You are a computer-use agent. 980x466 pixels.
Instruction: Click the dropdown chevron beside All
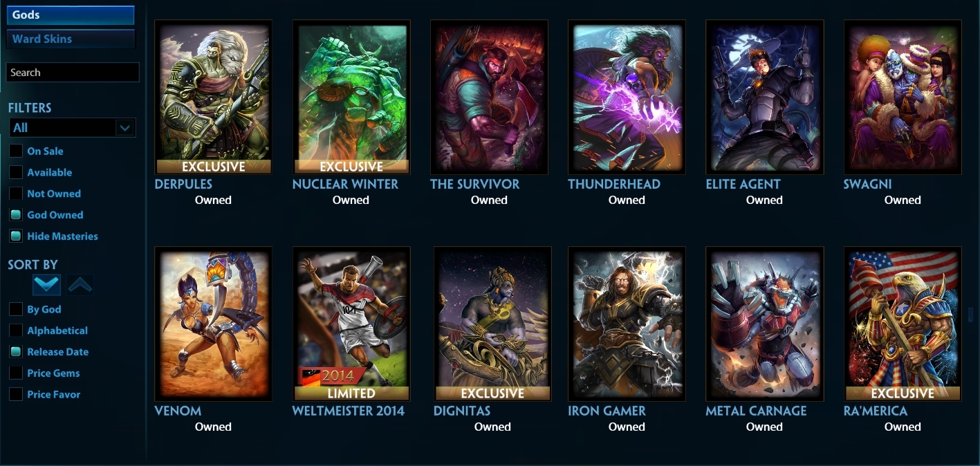pyautogui.click(x=124, y=128)
